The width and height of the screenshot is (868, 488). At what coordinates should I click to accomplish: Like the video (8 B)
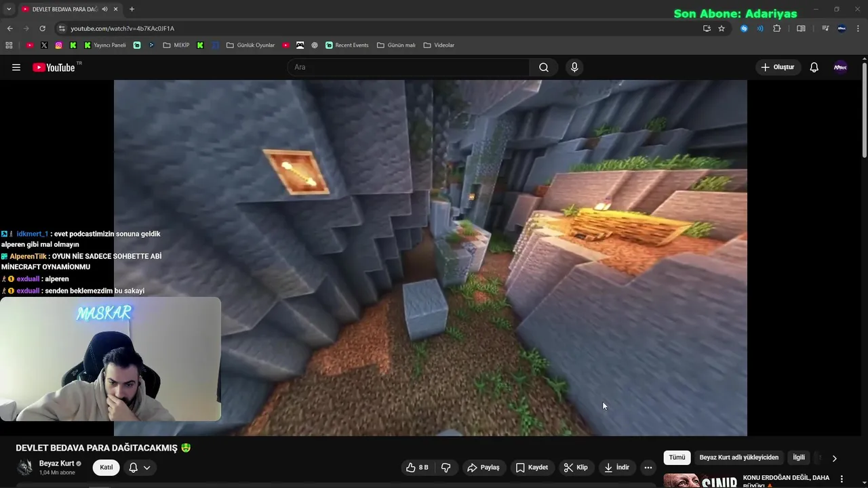click(x=417, y=468)
